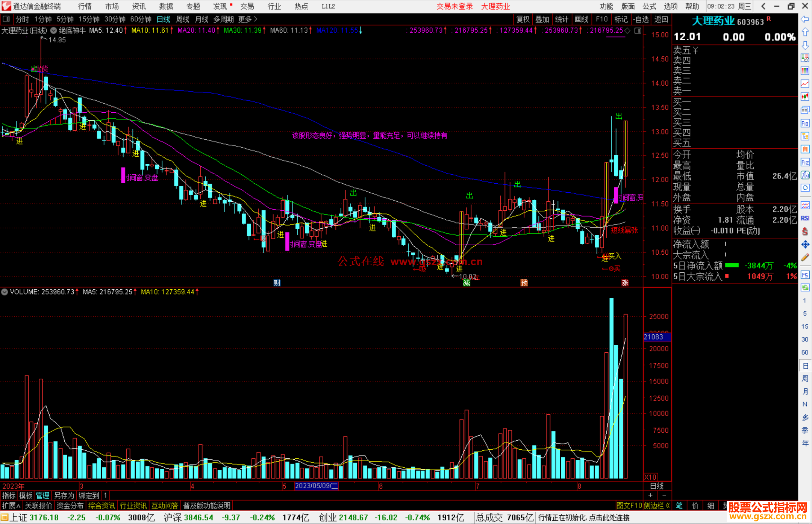This screenshot has height=524, width=812.
Task: Expand the 扩展 panel at bottom
Action: (x=11, y=506)
